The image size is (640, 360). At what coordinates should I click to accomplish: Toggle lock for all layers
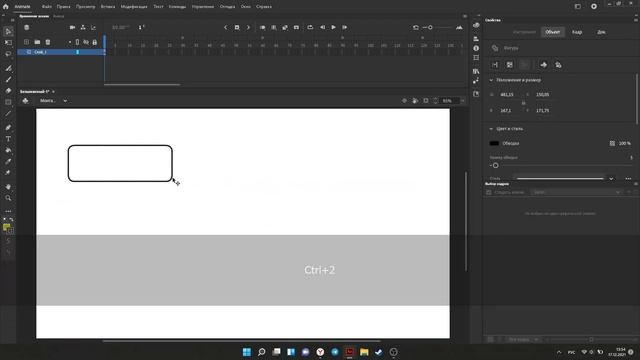(x=95, y=42)
